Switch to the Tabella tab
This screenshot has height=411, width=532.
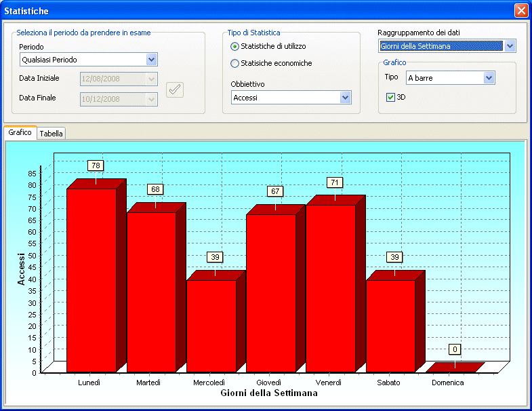point(51,134)
